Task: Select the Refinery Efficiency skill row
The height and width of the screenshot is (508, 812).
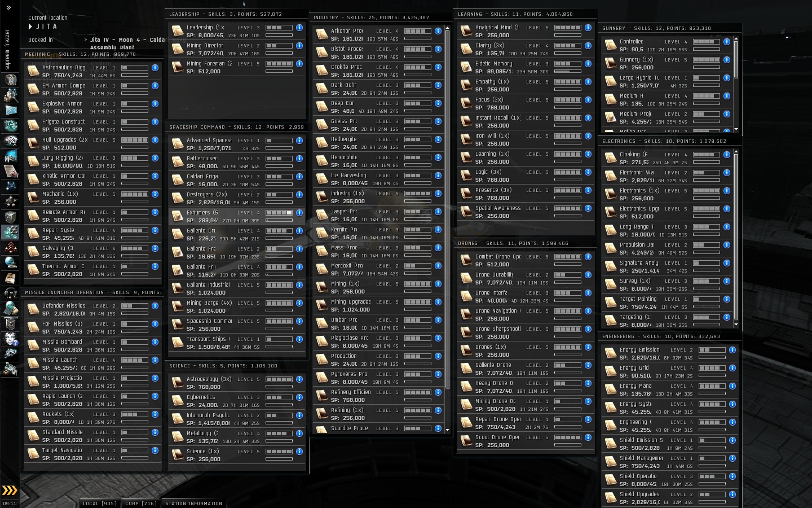Action: tap(378, 396)
